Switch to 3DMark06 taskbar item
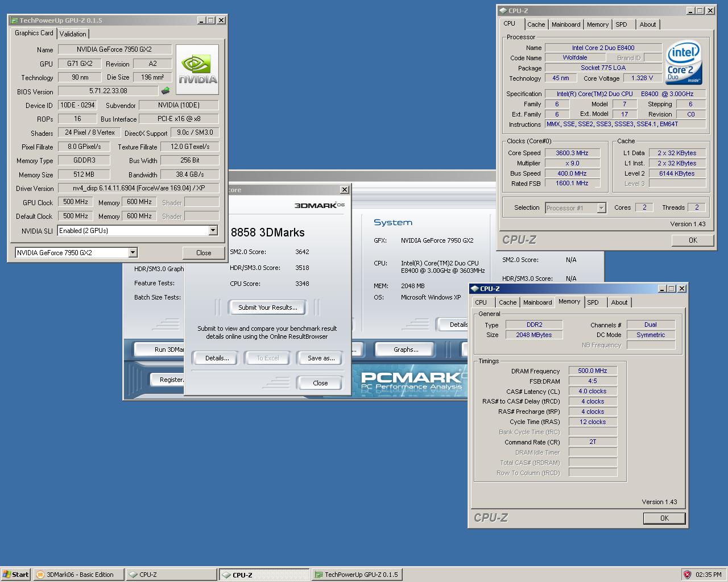This screenshot has width=728, height=582. click(77, 575)
